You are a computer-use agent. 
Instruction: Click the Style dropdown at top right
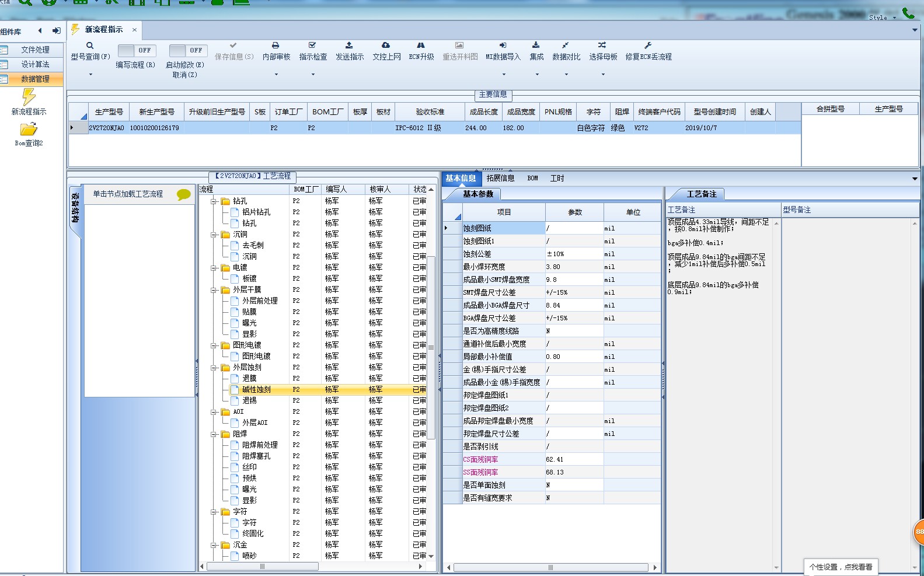point(882,18)
